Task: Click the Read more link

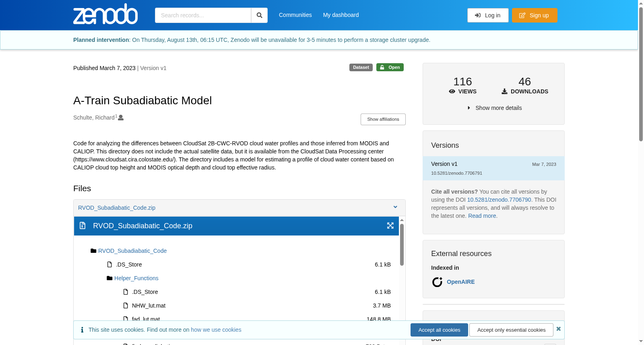Action: coord(482,216)
